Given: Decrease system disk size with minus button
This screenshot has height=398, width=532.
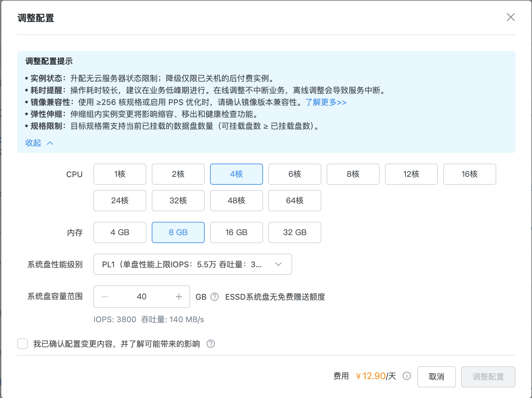Looking at the screenshot, I should 105,297.
